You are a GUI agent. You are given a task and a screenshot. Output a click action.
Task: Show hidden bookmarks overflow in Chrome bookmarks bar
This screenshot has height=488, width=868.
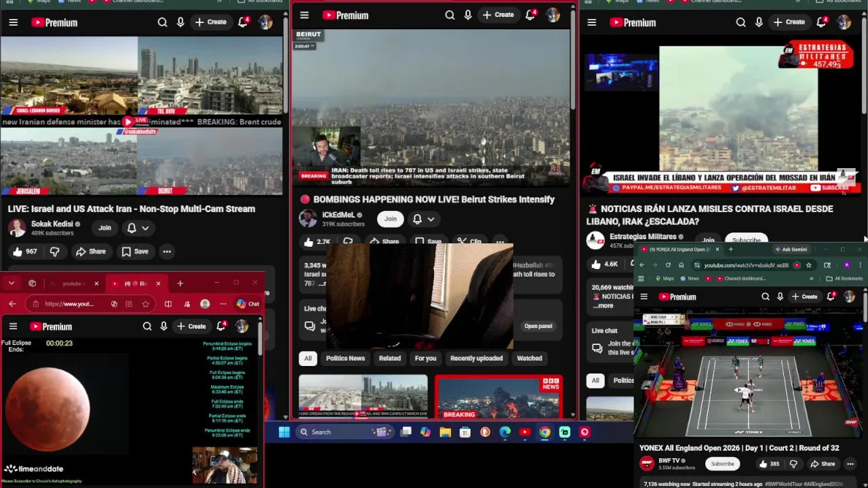811,279
